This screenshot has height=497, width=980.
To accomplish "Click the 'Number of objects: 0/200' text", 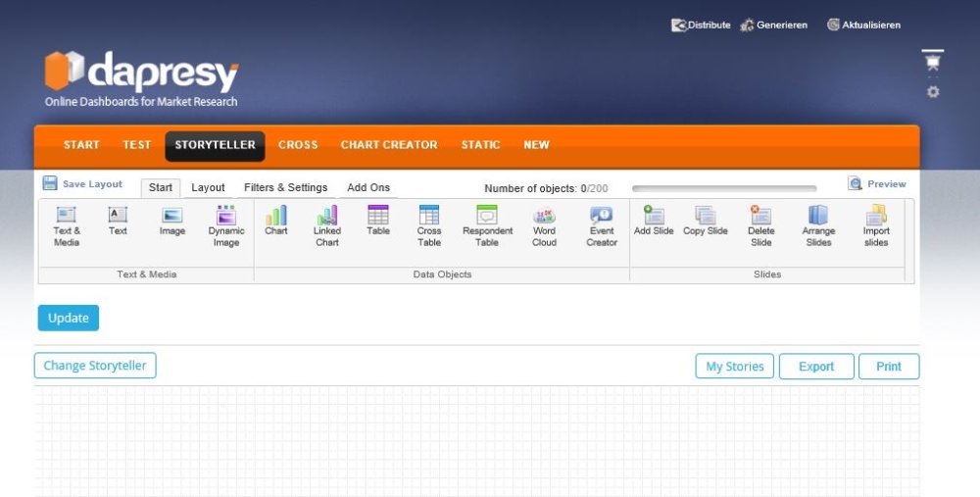I will (546, 188).
